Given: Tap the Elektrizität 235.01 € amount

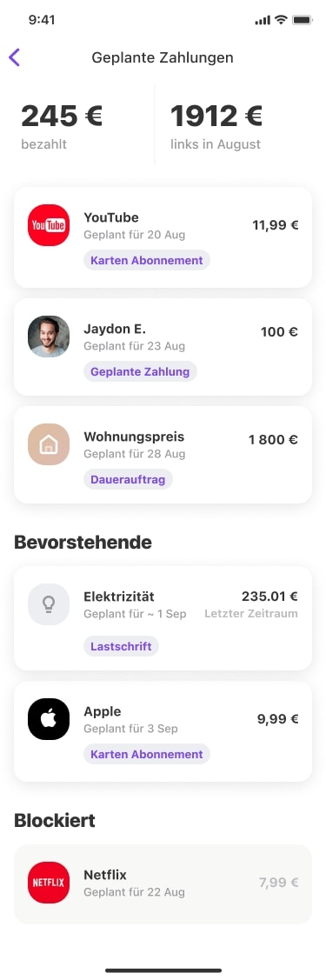Looking at the screenshot, I should click(269, 597).
